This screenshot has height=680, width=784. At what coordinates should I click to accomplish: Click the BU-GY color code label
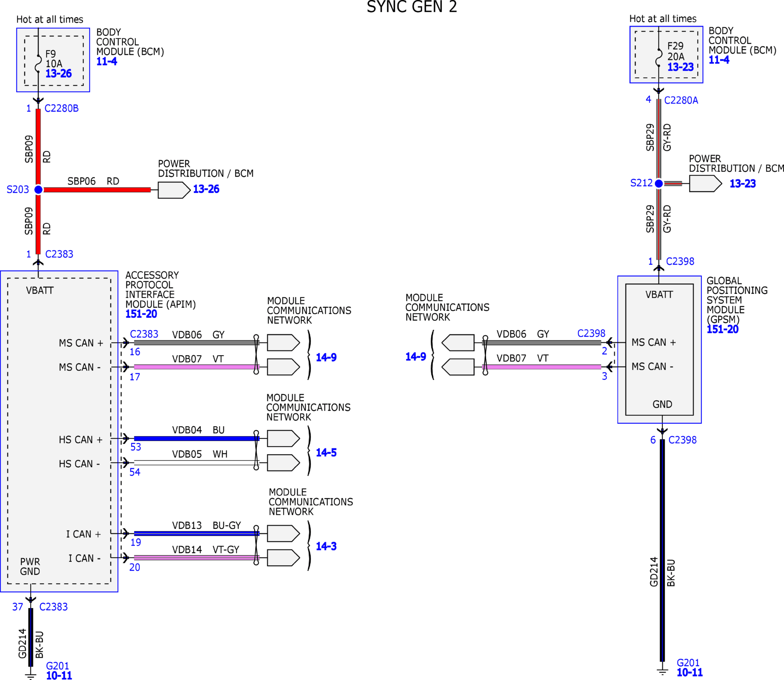[226, 525]
